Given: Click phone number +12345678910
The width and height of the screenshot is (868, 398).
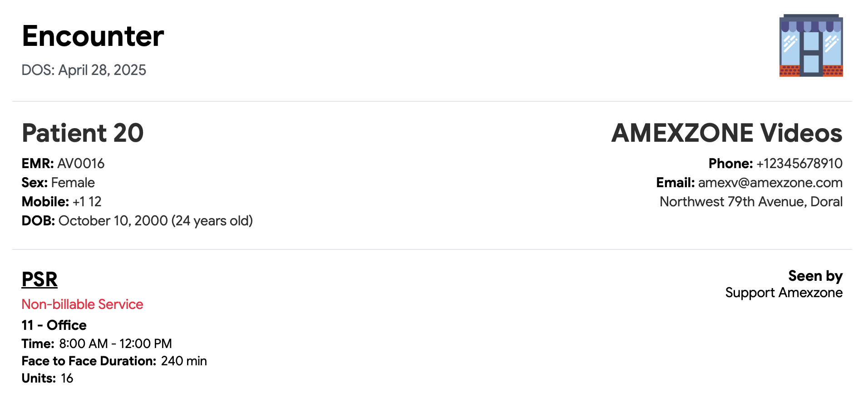Looking at the screenshot, I should 799,164.
